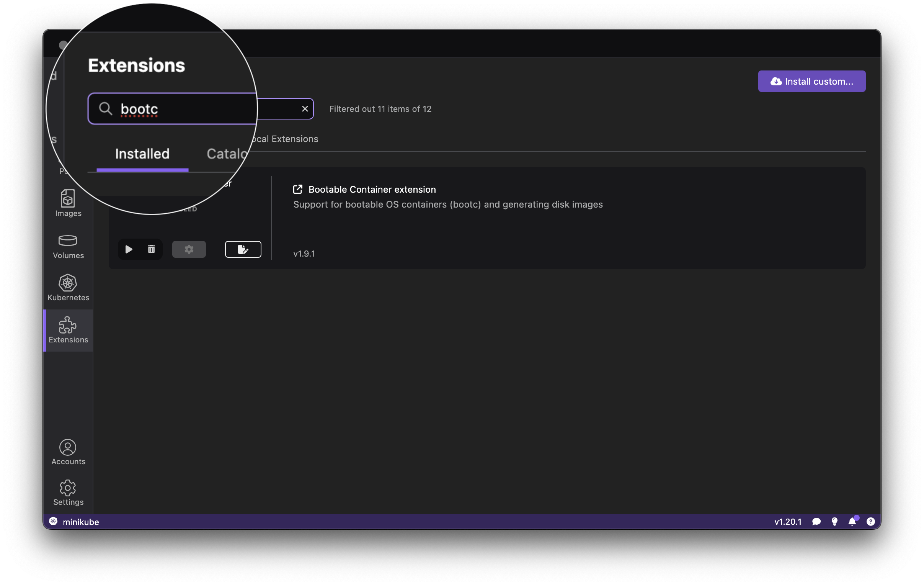This screenshot has width=924, height=586.
Task: Open Kubernetes view from the sidebar
Action: pos(67,288)
